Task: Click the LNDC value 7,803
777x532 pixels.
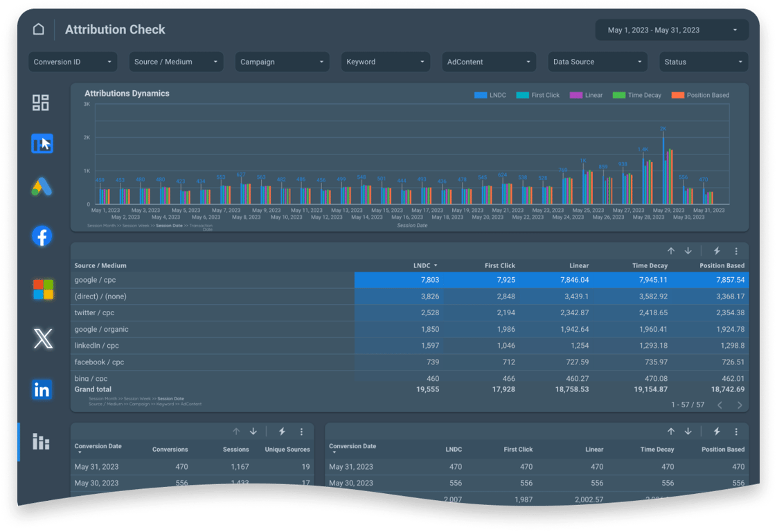Action: pyautogui.click(x=429, y=280)
